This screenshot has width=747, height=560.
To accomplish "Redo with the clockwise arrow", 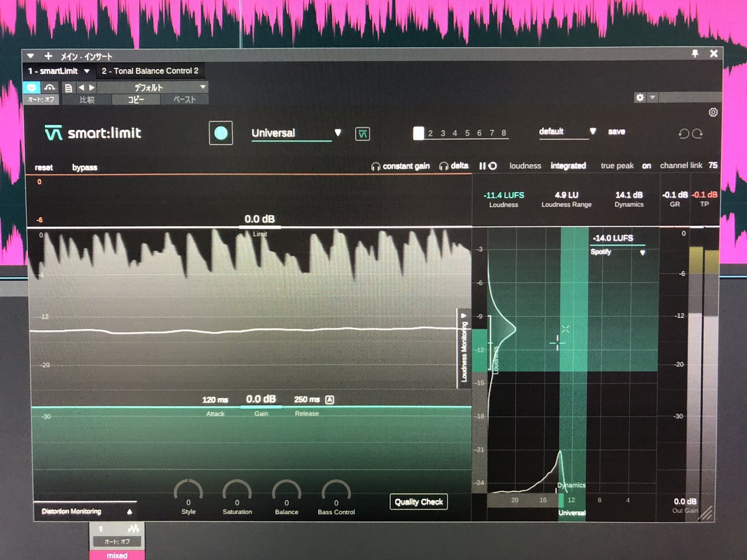I will pyautogui.click(x=697, y=134).
